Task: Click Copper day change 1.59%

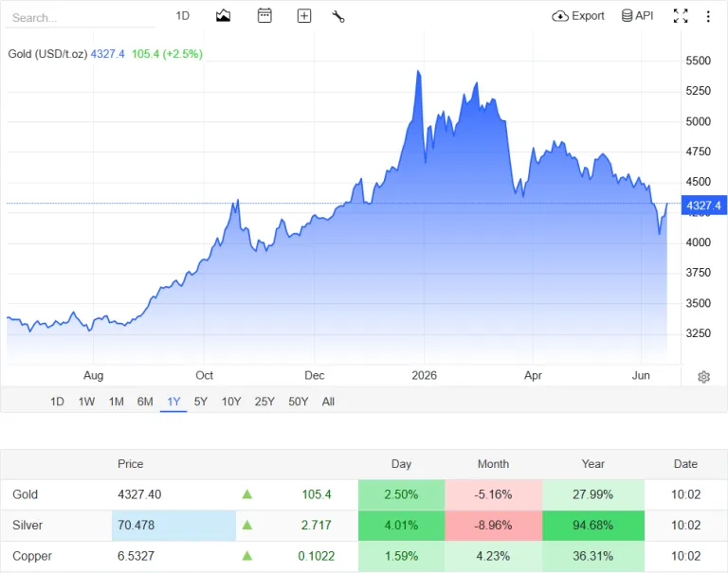Action: pyautogui.click(x=401, y=556)
